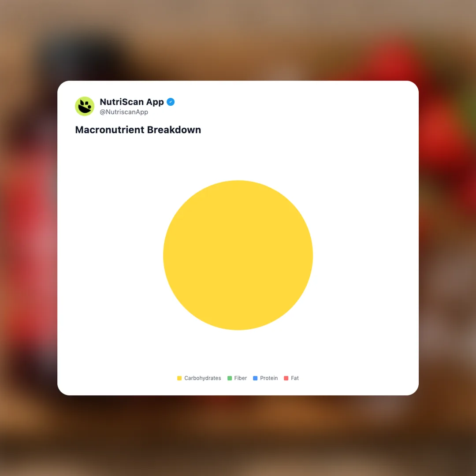Screen dimensions: 476x476
Task: Click the word NutriScan in the display name
Action: (x=122, y=102)
